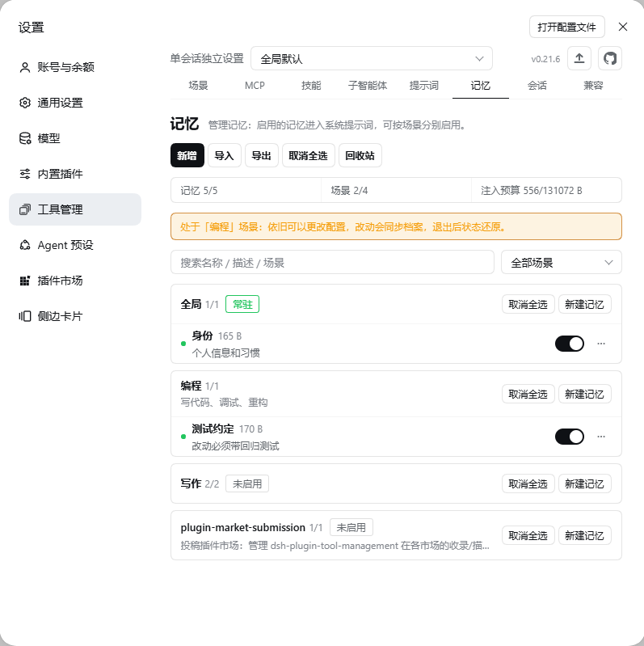Click 取消全选 in plugin-market-submission group

pos(528,535)
